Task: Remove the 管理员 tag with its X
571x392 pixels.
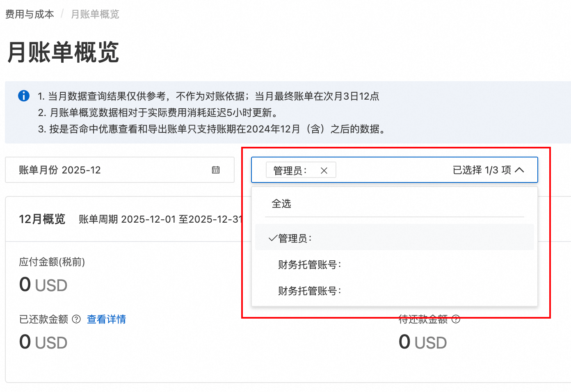Action: coord(324,171)
